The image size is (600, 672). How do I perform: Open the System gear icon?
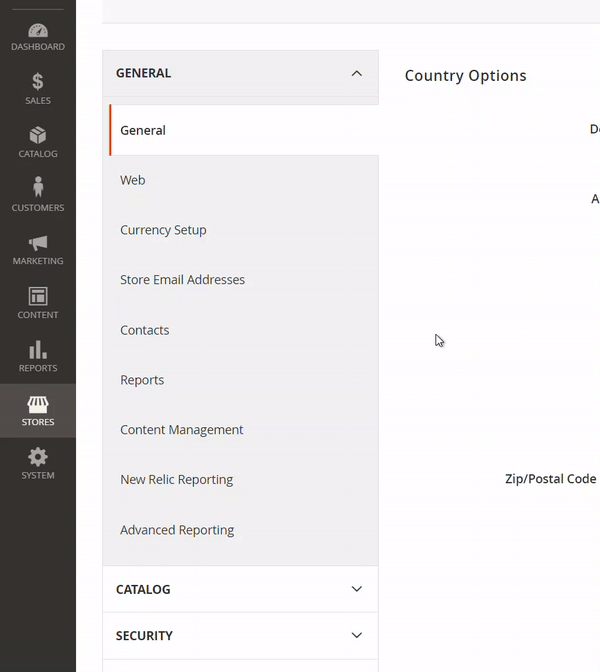[38, 458]
